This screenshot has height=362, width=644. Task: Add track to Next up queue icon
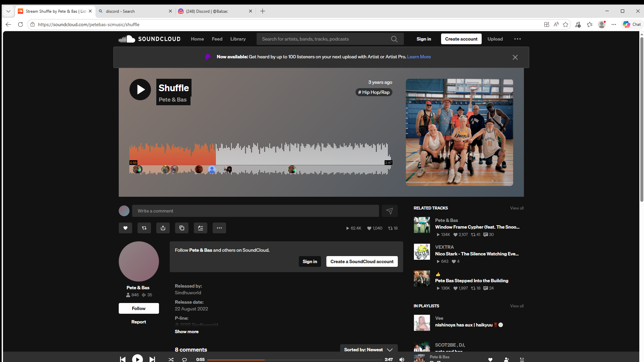(x=201, y=228)
